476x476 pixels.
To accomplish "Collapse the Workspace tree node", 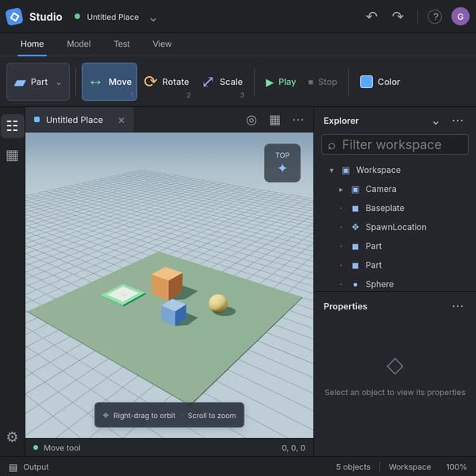I will pos(332,171).
